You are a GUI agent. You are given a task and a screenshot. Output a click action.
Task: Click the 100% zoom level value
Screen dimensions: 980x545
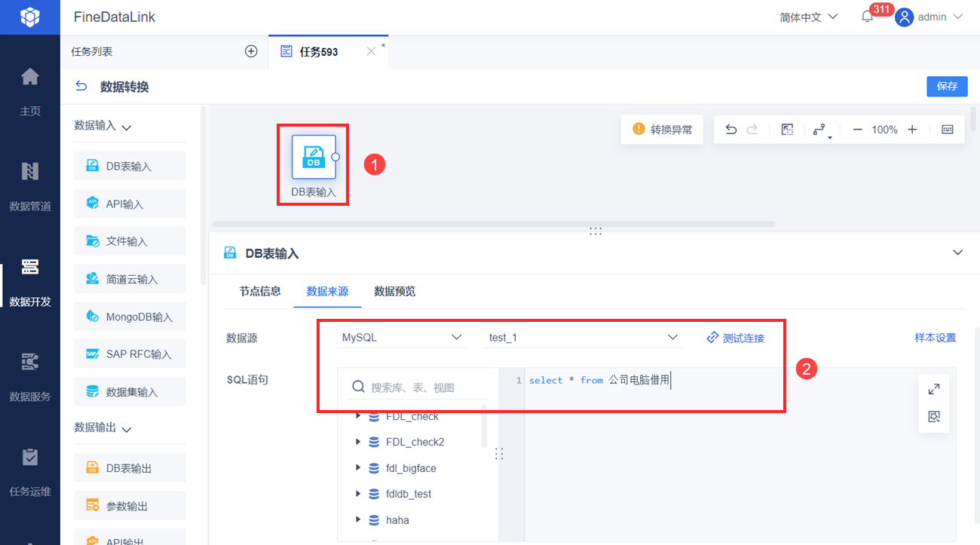point(884,130)
